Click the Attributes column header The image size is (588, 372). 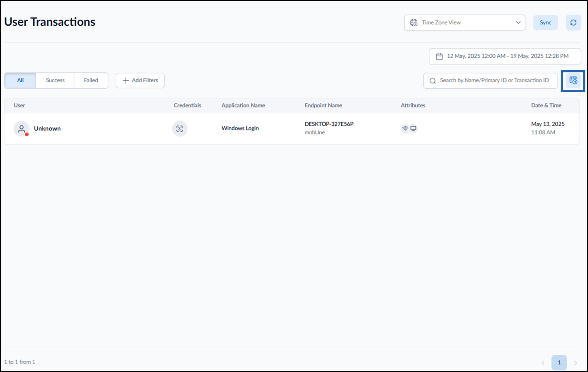point(413,105)
